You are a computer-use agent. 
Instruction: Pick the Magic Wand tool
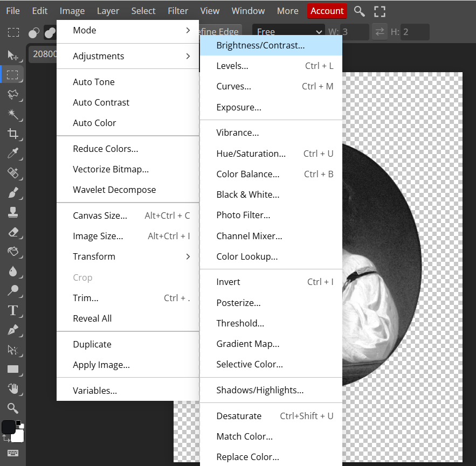(x=13, y=114)
